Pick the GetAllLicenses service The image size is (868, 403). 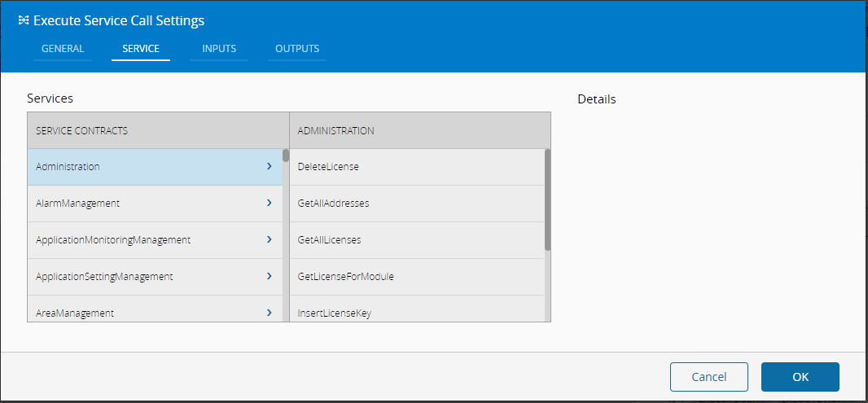pyautogui.click(x=330, y=240)
